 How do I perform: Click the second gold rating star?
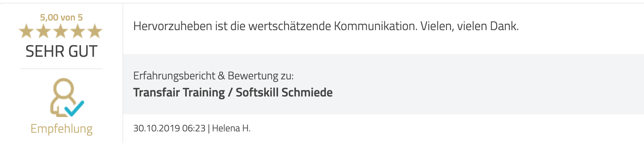43,31
